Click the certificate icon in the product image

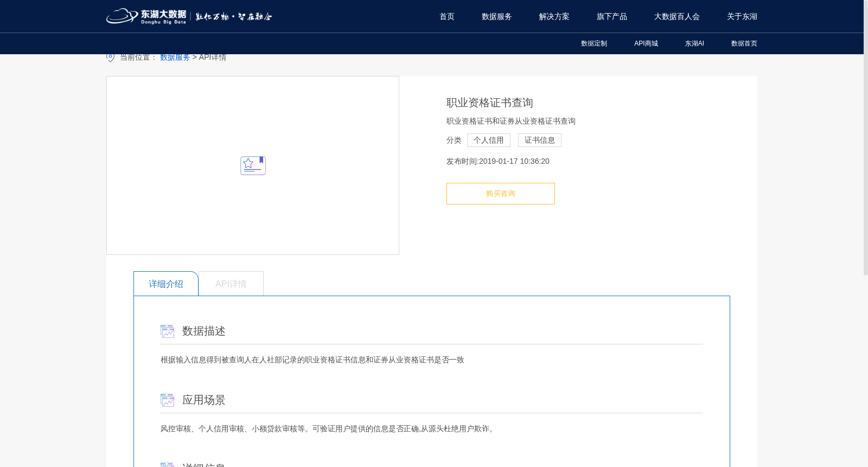tap(253, 165)
